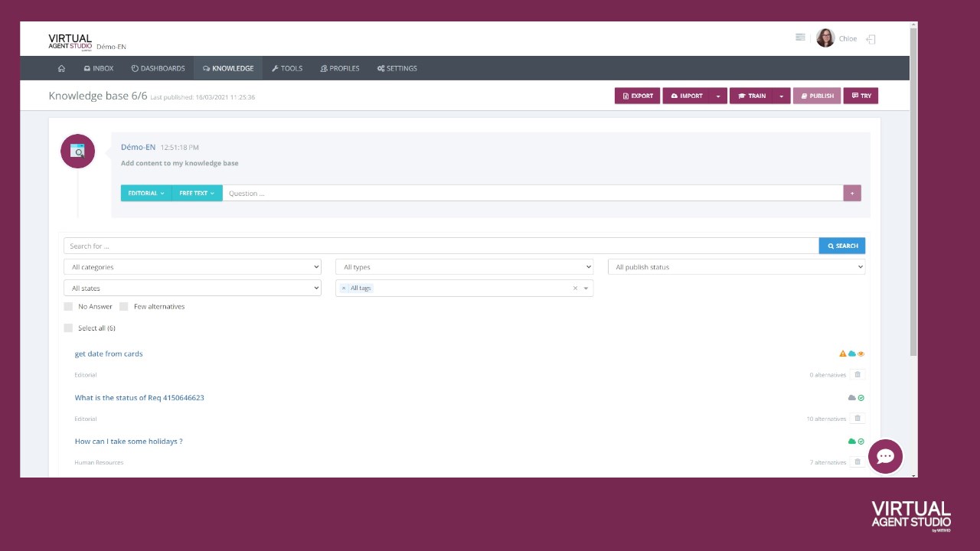The image size is (980, 551).
Task: Click the Try button
Action: tap(861, 96)
